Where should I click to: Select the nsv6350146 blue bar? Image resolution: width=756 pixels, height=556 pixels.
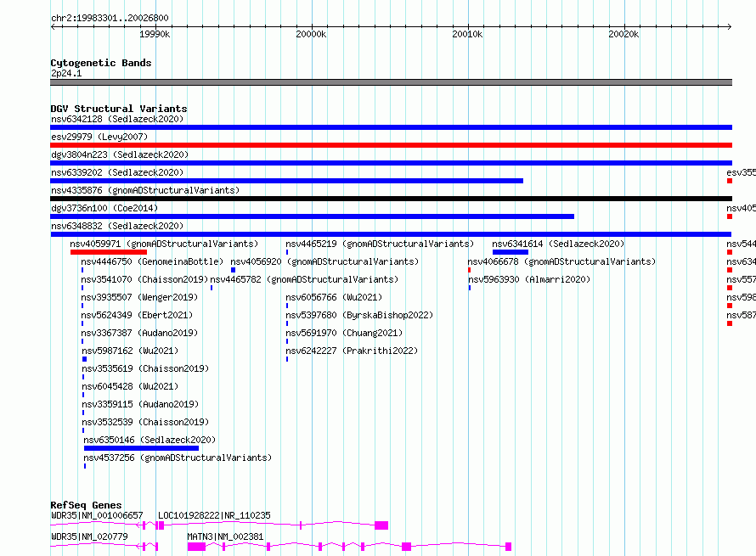(x=141, y=448)
